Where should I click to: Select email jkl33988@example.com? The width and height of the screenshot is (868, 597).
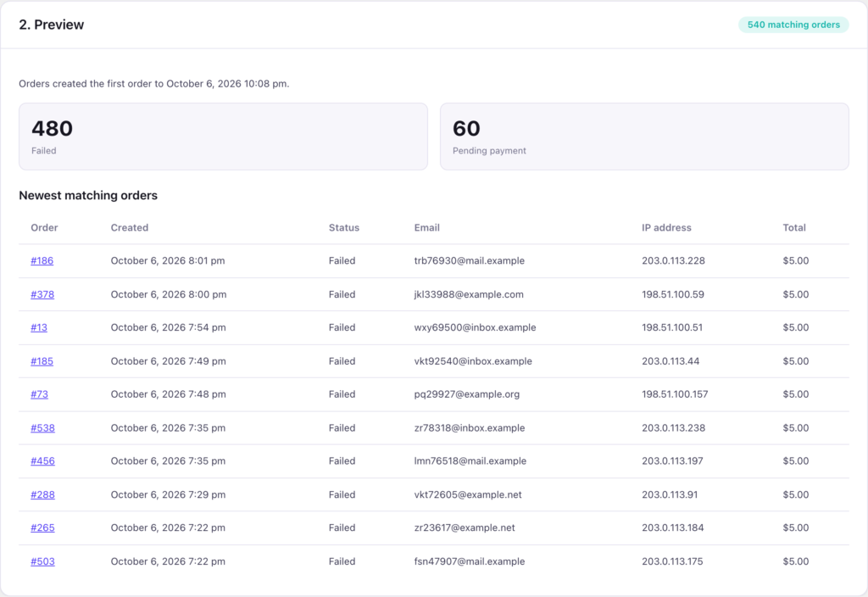point(469,294)
